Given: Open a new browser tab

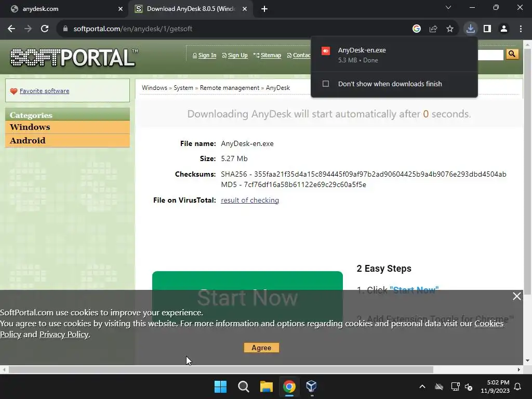Looking at the screenshot, I should [264, 9].
